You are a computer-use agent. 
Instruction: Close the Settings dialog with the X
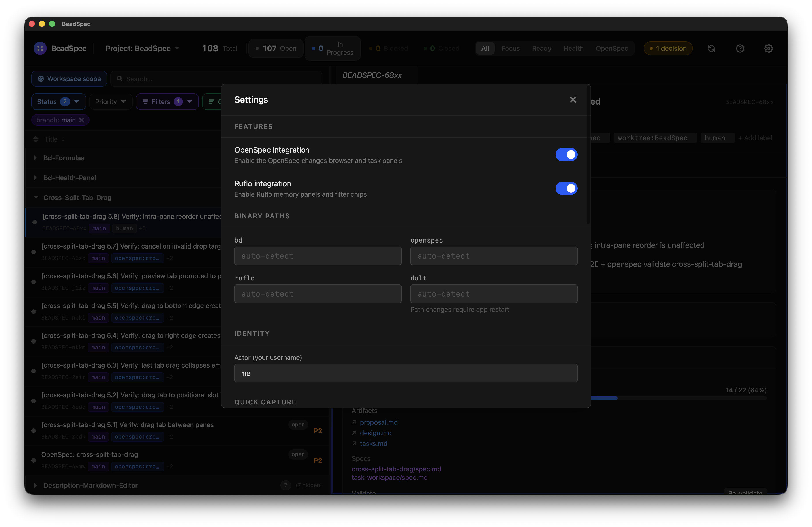[x=573, y=99]
